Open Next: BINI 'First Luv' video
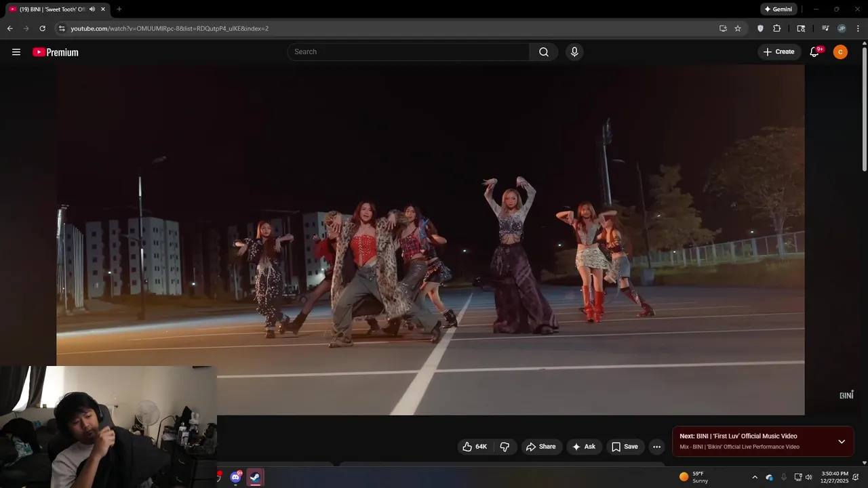This screenshot has height=488, width=868. [738, 436]
